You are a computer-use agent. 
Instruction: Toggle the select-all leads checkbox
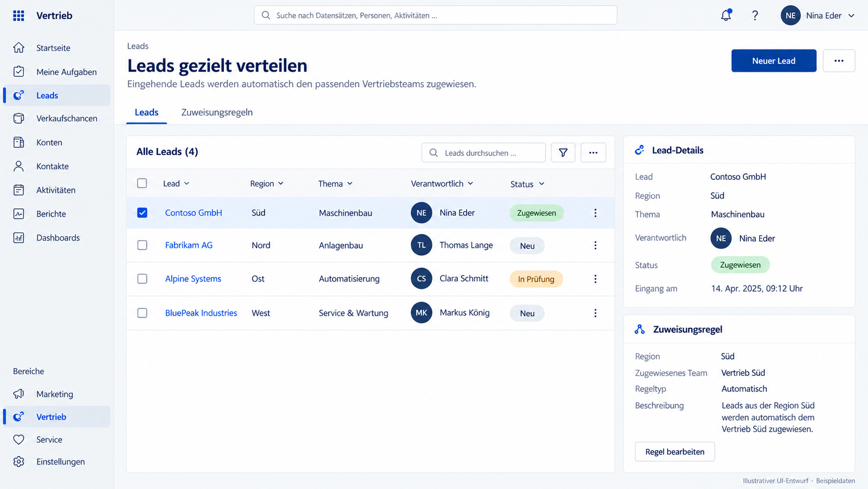coord(142,183)
